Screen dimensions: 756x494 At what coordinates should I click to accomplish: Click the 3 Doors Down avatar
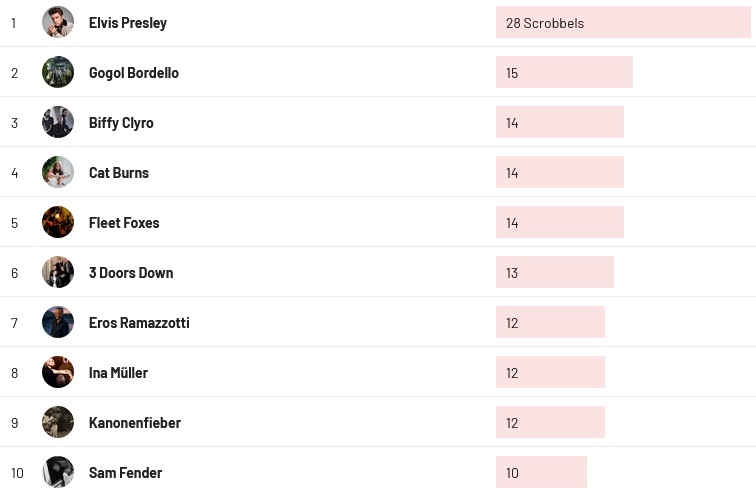coord(58,272)
